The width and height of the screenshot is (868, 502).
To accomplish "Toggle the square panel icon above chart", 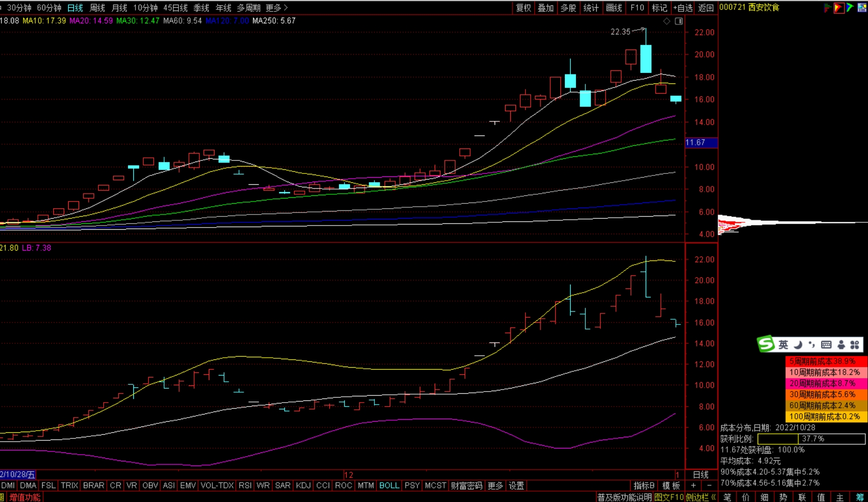I will 679,21.
